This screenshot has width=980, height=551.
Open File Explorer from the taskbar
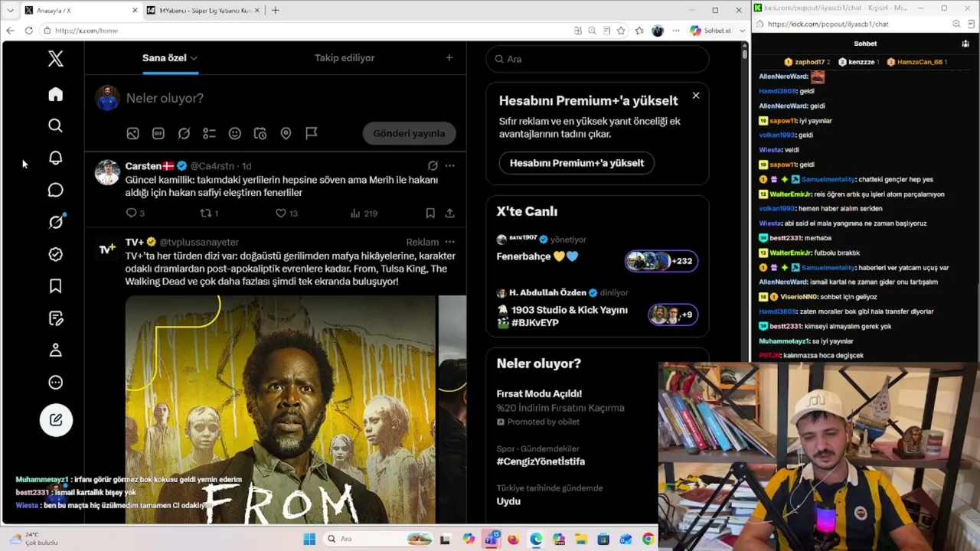point(580,539)
